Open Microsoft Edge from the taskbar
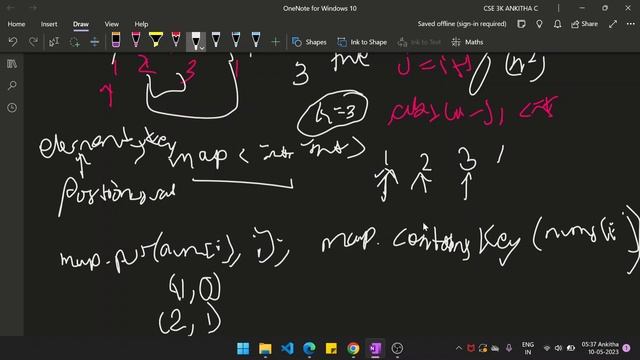The width and height of the screenshot is (640, 360). pos(309,348)
